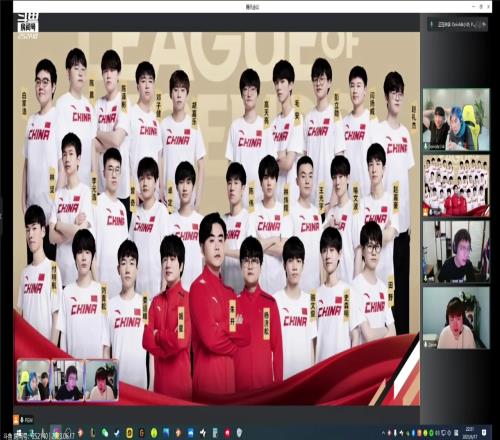The height and width of the screenshot is (440, 500).
Task: Open the gray document taskbar icon
Action: click(215, 433)
